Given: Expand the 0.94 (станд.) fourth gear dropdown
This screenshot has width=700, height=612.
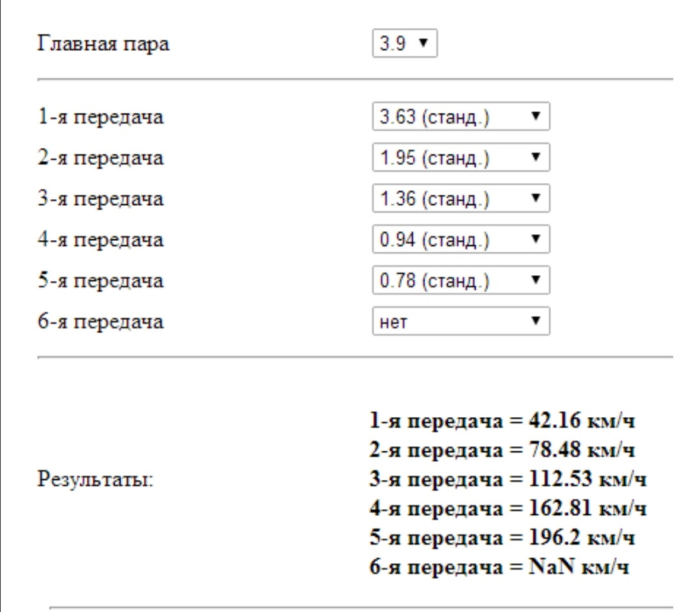Looking at the screenshot, I should [x=461, y=240].
